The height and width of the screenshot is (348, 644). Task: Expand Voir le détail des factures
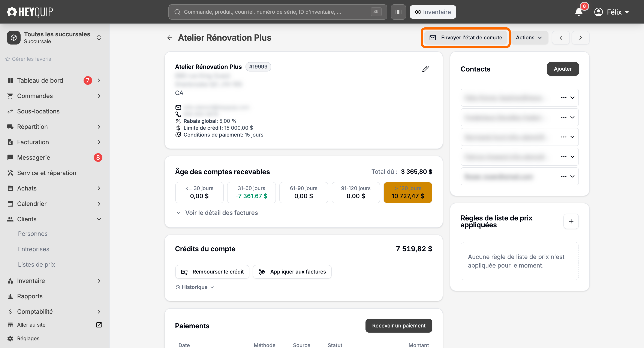(x=217, y=213)
